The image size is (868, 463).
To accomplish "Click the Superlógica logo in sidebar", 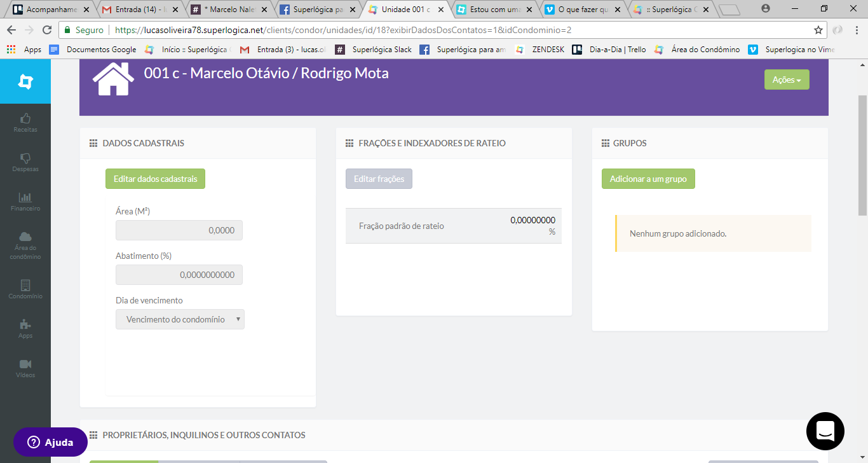I will (x=25, y=82).
